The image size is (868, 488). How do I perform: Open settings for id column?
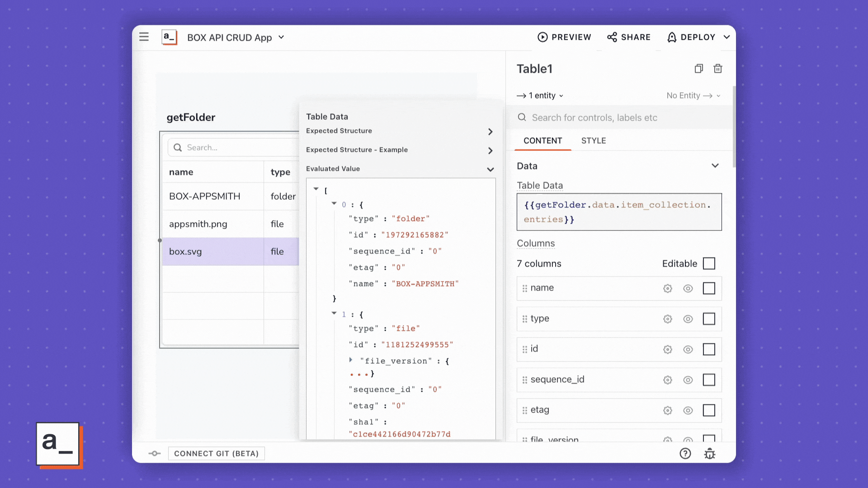pos(668,349)
